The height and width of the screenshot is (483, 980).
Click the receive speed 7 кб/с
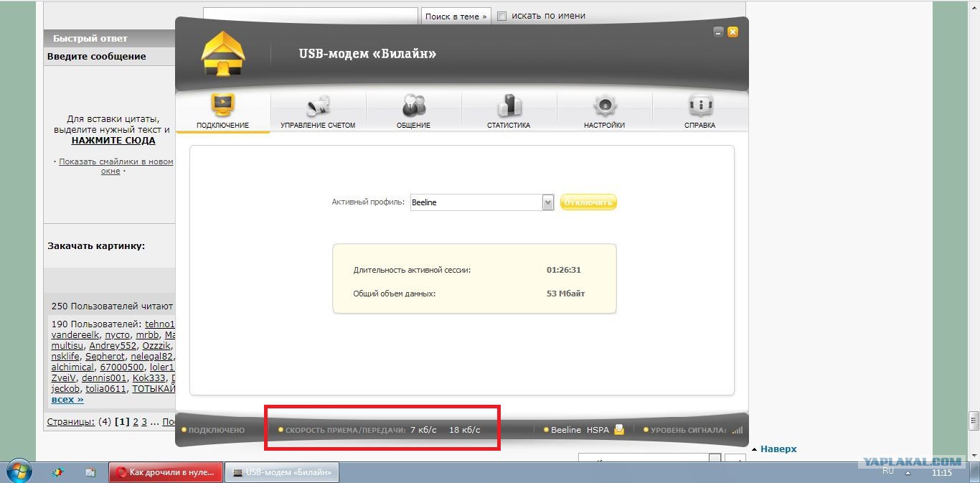[423, 430]
